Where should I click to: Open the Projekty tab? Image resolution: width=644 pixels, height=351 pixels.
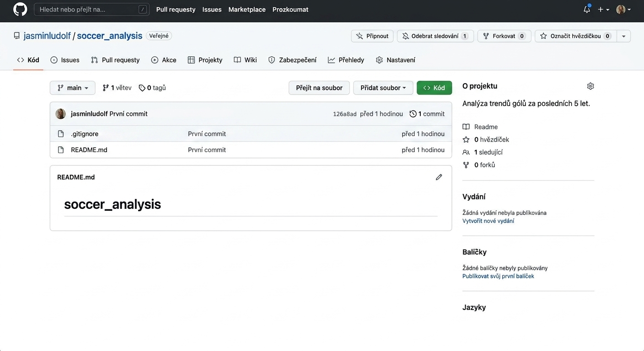point(205,60)
